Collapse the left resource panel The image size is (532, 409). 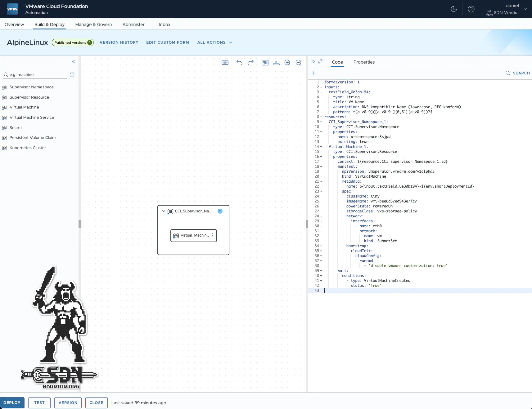pos(74,61)
